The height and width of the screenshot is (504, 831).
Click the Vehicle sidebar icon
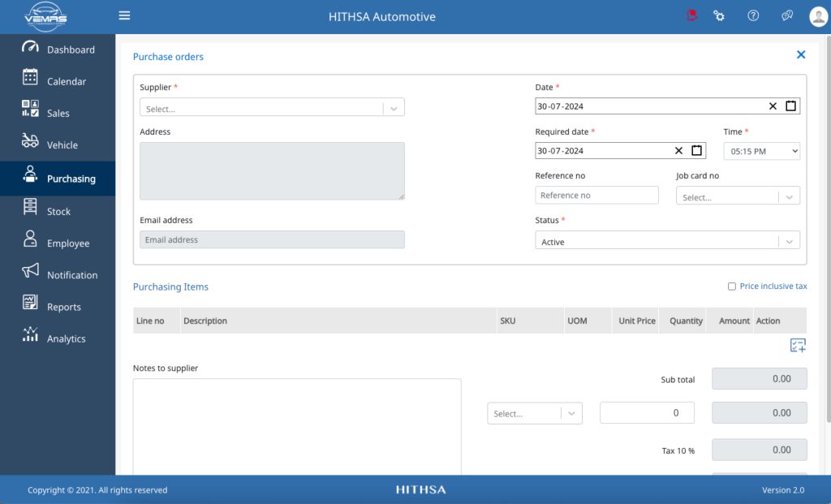tap(30, 140)
